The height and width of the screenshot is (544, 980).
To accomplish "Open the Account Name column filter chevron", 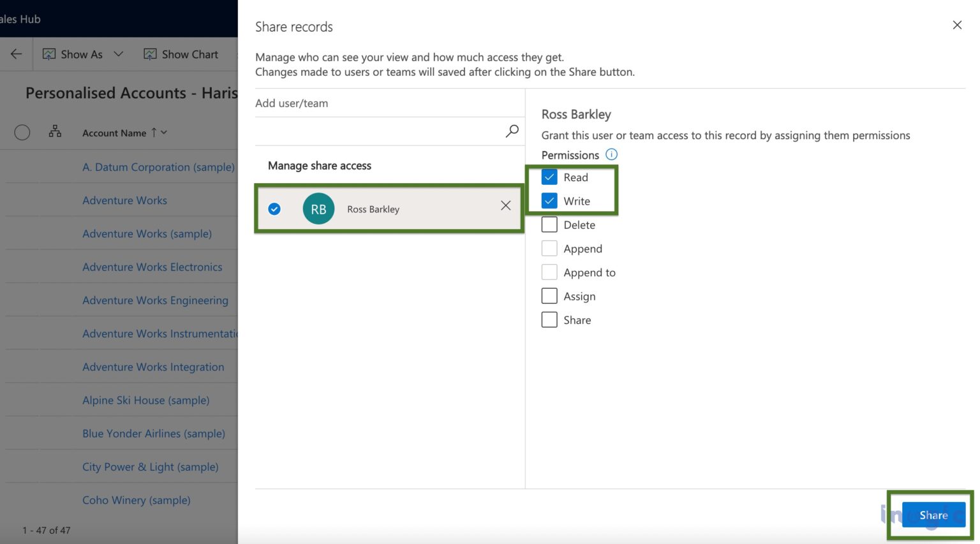I will [165, 132].
